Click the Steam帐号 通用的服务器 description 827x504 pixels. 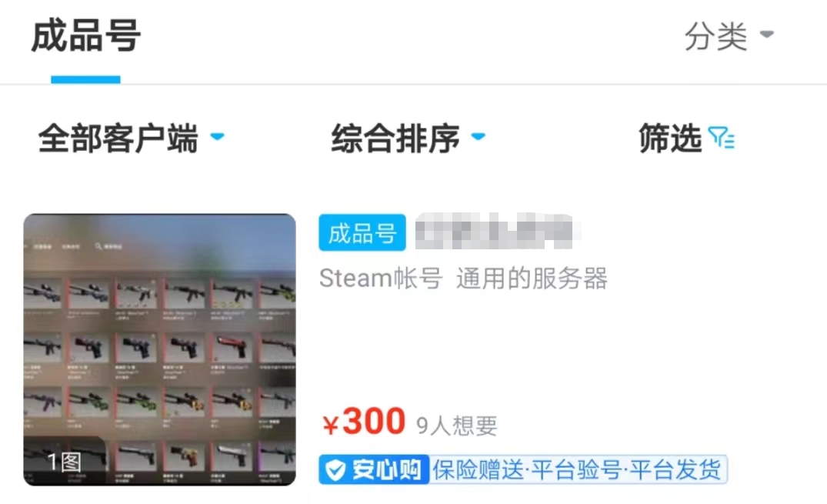463,278
